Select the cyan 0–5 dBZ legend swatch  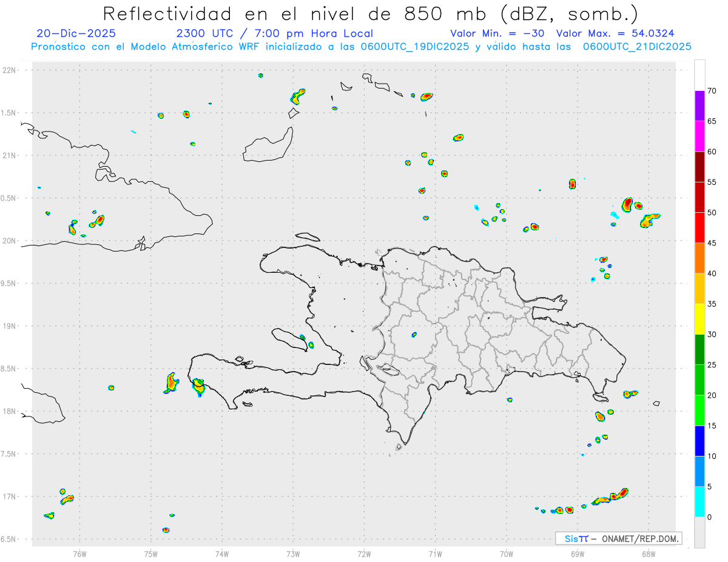[699, 502]
